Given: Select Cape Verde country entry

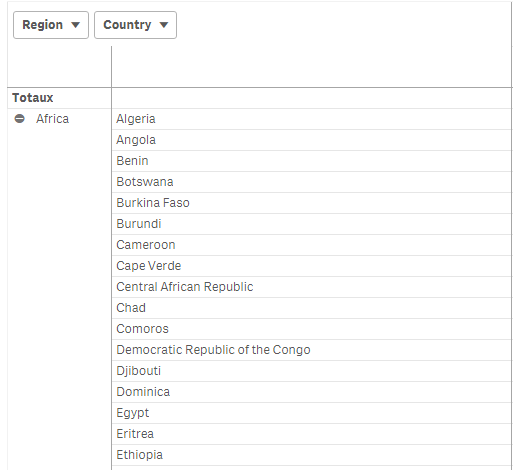Looking at the screenshot, I should tap(149, 266).
